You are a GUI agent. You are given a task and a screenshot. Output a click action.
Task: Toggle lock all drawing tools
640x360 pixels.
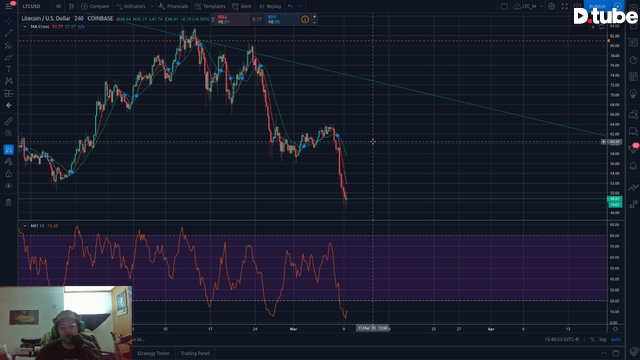tap(9, 174)
